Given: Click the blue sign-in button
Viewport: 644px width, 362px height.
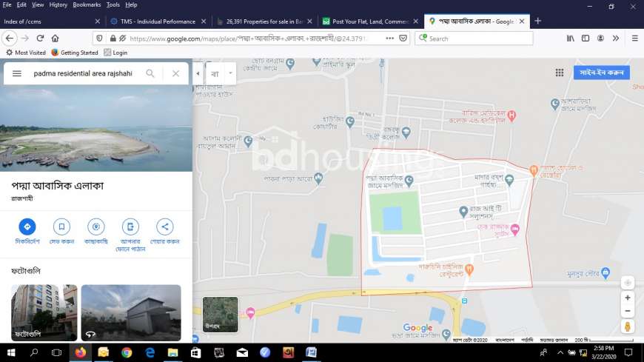Looking at the screenshot, I should coord(601,73).
